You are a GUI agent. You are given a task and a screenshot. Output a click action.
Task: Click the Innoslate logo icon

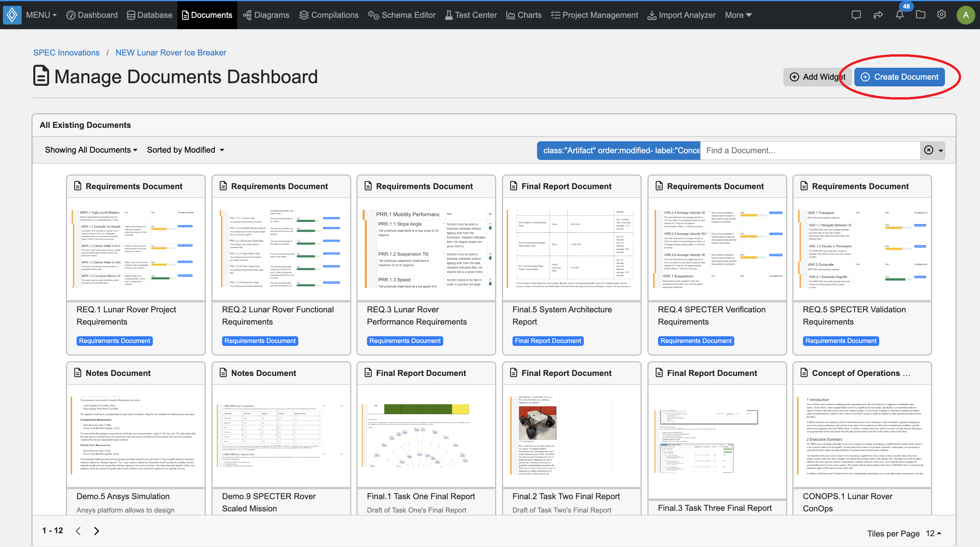pos(12,15)
